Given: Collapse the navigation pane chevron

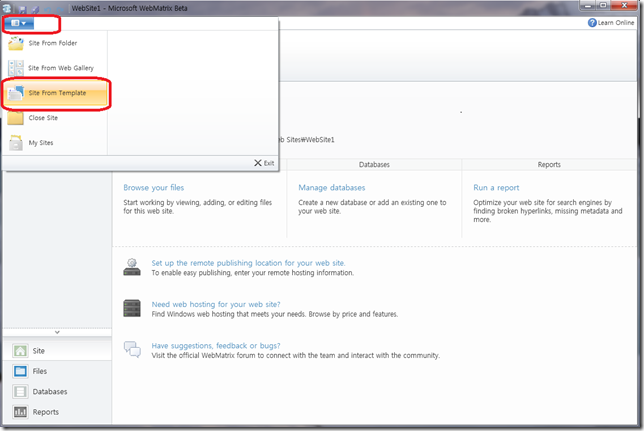Looking at the screenshot, I should coord(57,332).
